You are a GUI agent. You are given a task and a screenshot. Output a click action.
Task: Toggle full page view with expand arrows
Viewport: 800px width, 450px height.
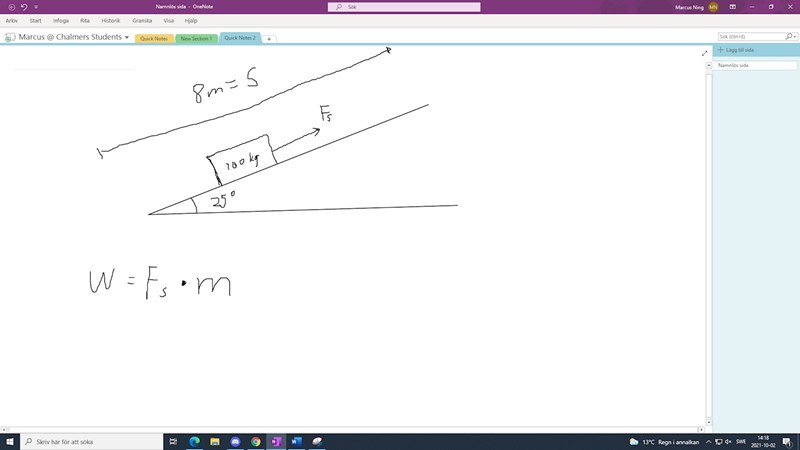coord(704,53)
